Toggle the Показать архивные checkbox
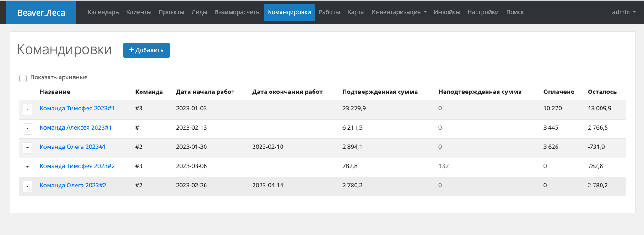Screen dimensions: 644x235 pos(23,78)
